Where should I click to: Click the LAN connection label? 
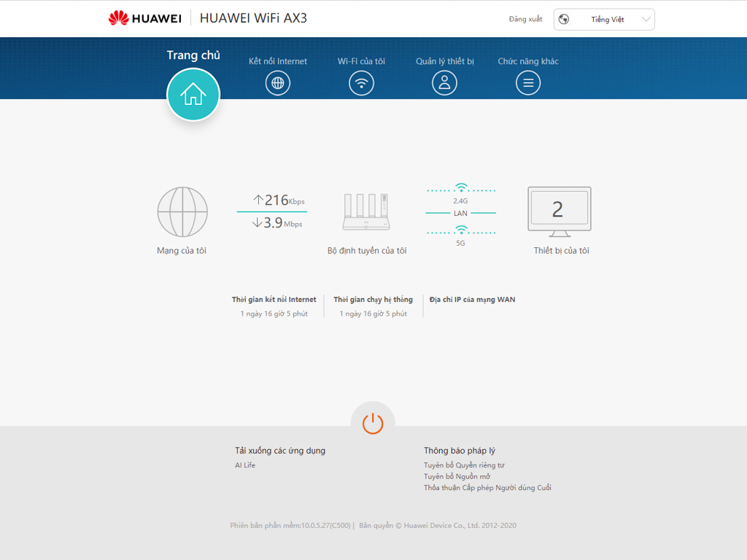(x=460, y=214)
